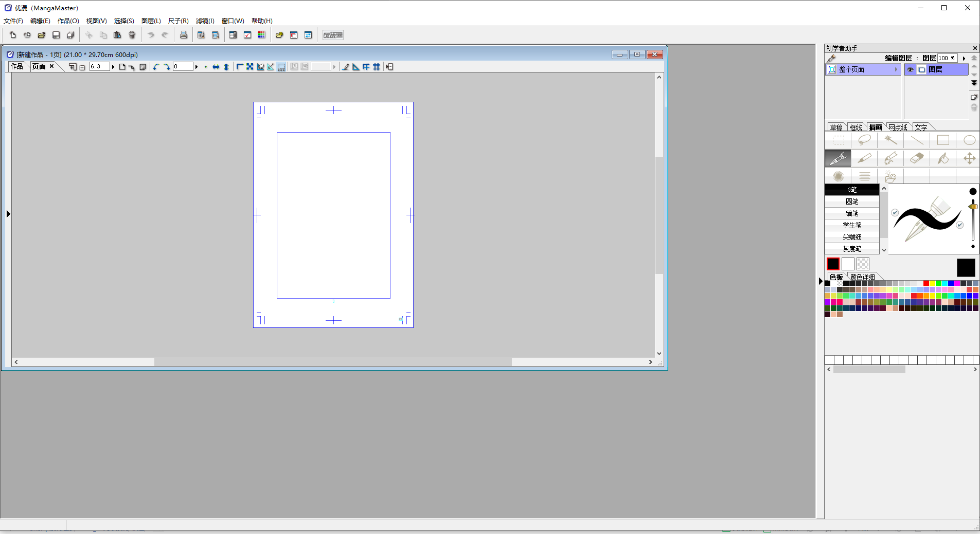This screenshot has width=980, height=534.
Task: Toggle the fine grid display icon
Action: click(377, 67)
